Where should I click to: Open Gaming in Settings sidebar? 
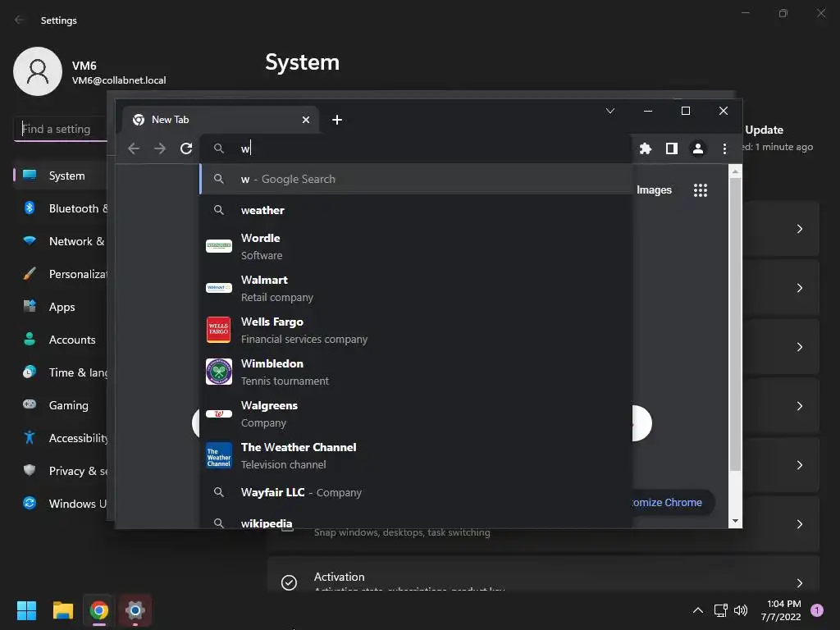[x=60, y=405]
